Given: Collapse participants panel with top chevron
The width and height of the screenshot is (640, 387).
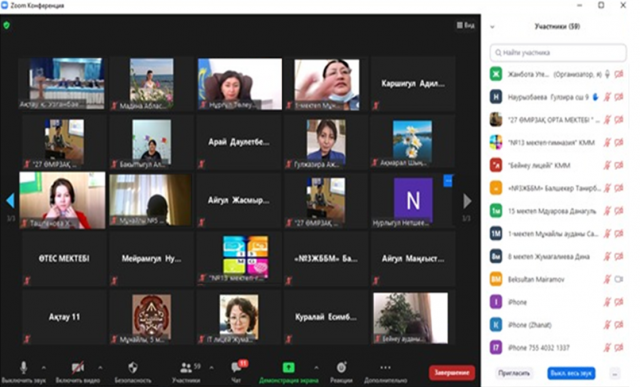Looking at the screenshot, I should [x=492, y=27].
